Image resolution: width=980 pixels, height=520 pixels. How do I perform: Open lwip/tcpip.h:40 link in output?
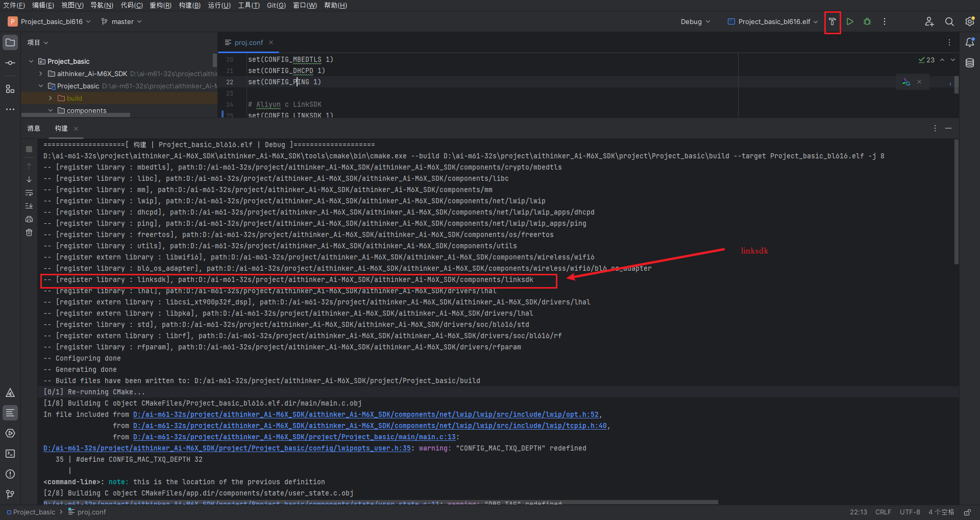point(370,426)
